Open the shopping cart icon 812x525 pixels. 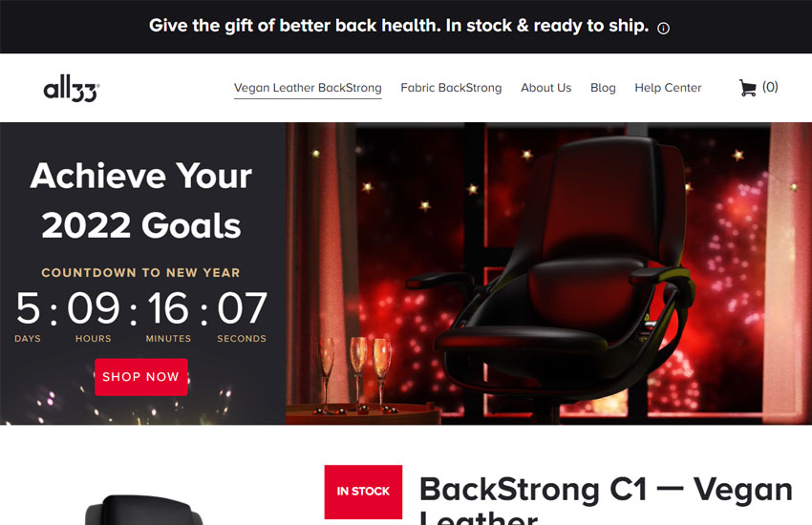(747, 88)
